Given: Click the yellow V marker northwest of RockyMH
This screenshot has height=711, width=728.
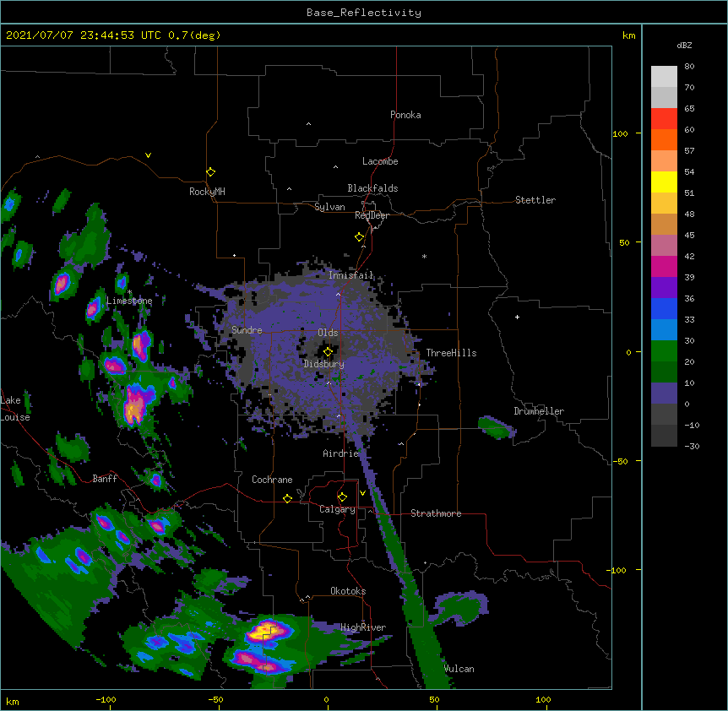Looking at the screenshot, I should pos(148,155).
